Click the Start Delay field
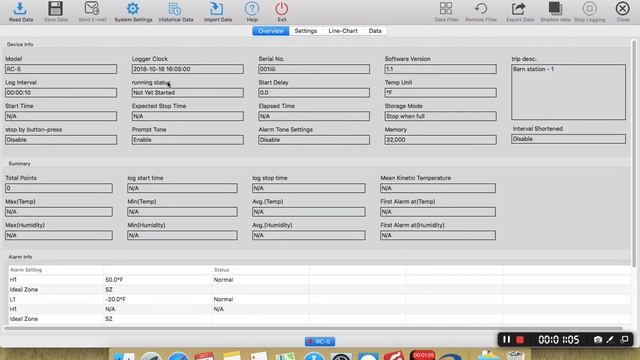This screenshot has width=640, height=360. tap(314, 93)
